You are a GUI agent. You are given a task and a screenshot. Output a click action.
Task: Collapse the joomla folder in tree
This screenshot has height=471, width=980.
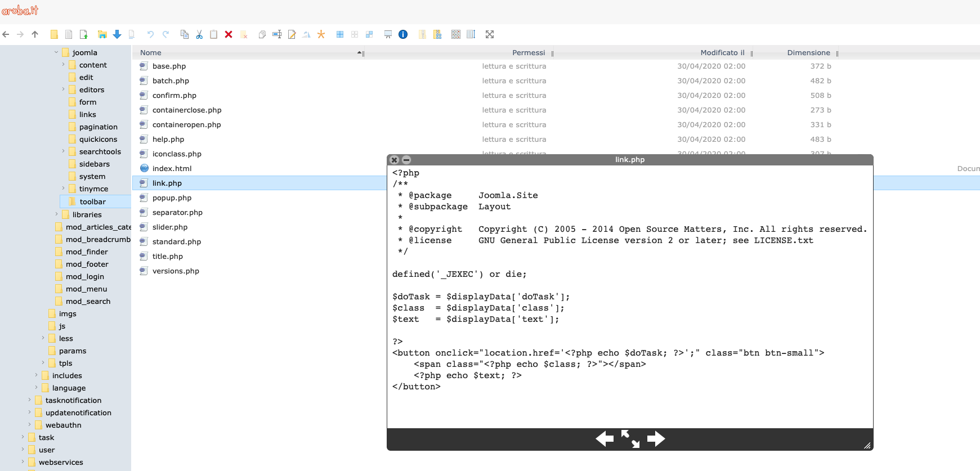tap(56, 52)
